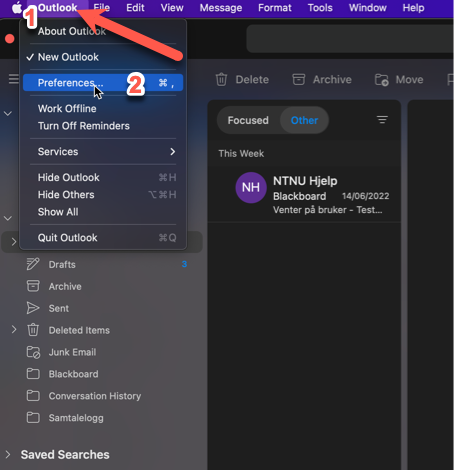Click the Drafts unread count 3

pyautogui.click(x=184, y=264)
